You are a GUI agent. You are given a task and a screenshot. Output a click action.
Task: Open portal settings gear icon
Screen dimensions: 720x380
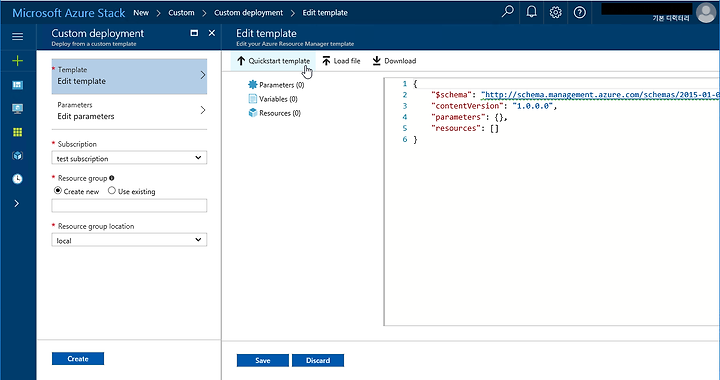pos(556,12)
